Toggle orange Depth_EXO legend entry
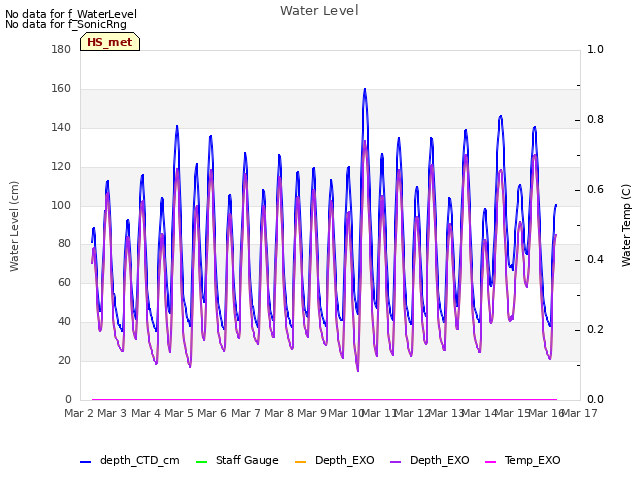The height and width of the screenshot is (480, 640). click(x=334, y=460)
